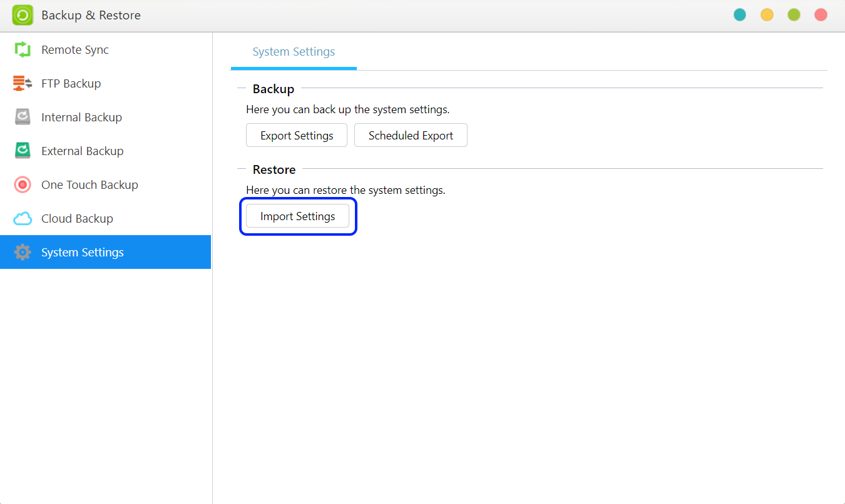Switch to the System Settings tab
Image resolution: width=845 pixels, height=504 pixels.
294,52
